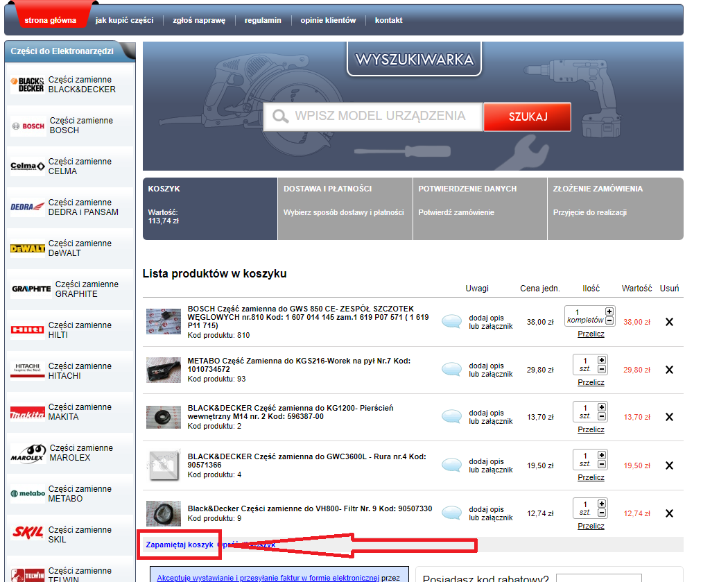Click Przelicz under METABO KGS216 quantity
The height and width of the screenshot is (582, 728).
point(591,382)
